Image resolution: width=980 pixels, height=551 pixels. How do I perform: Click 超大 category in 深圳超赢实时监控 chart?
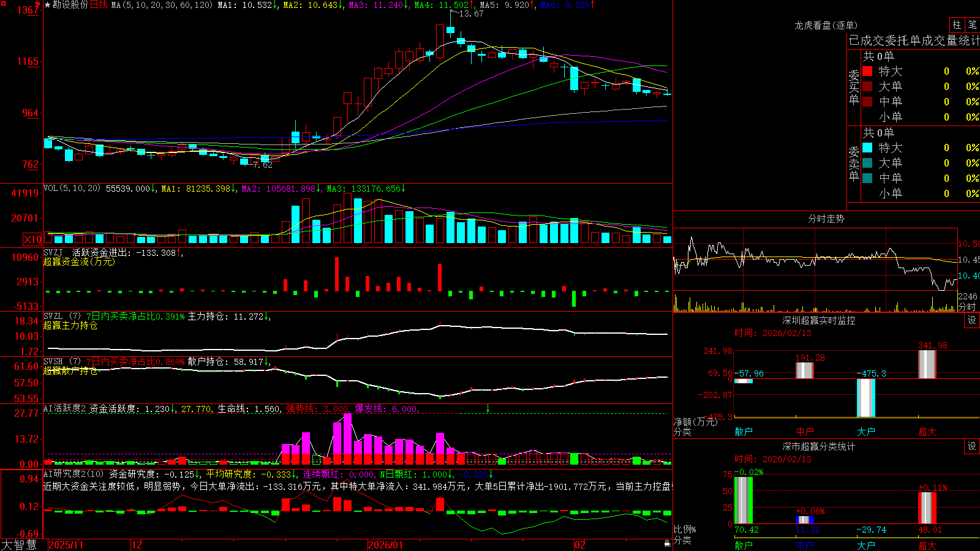coord(927,432)
